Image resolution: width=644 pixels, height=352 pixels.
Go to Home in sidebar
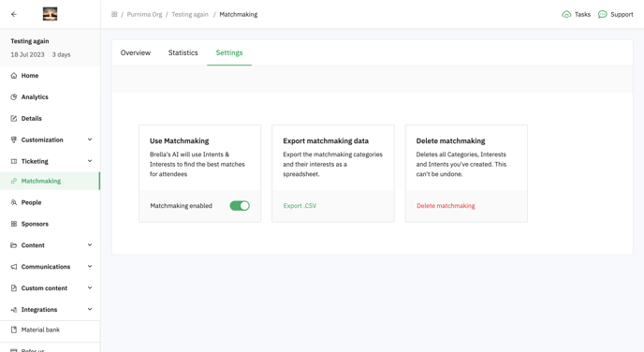point(30,76)
